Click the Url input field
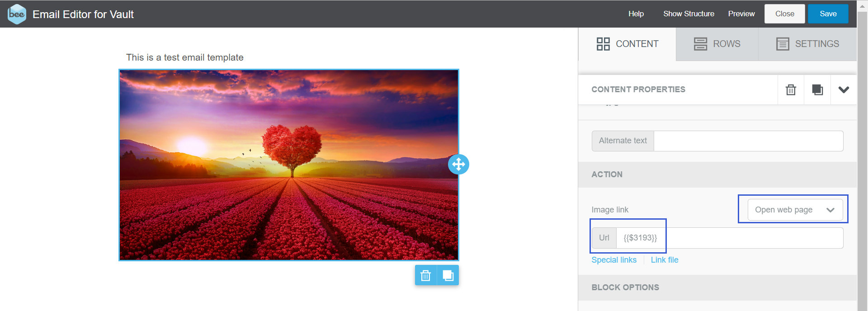The width and height of the screenshot is (868, 311). (x=730, y=238)
